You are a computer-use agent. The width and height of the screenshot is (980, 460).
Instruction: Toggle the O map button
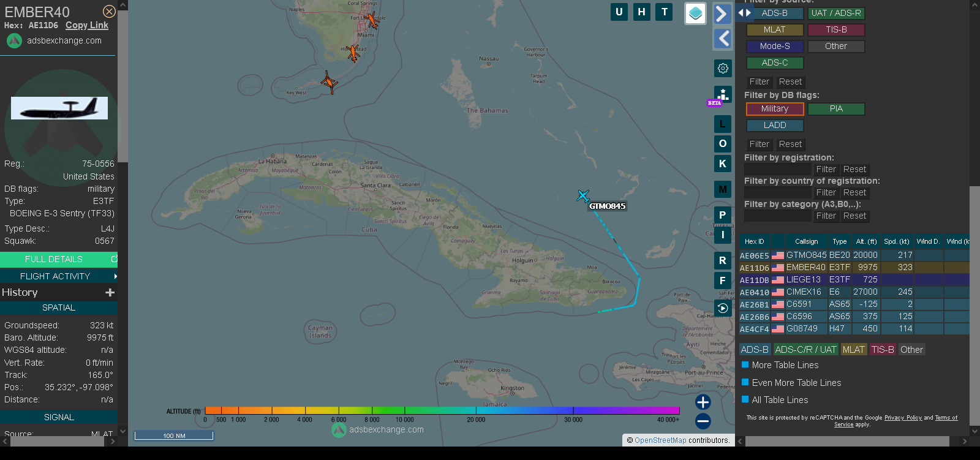[x=723, y=143]
